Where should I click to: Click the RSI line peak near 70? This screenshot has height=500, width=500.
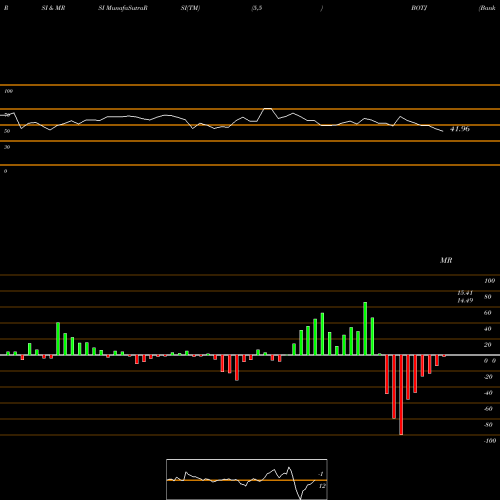click(268, 109)
